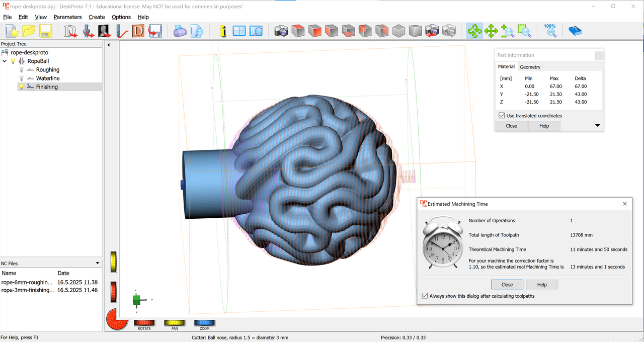The height and width of the screenshot is (342, 644).
Task: Activate the Rotate view tool
Action: pos(475,31)
